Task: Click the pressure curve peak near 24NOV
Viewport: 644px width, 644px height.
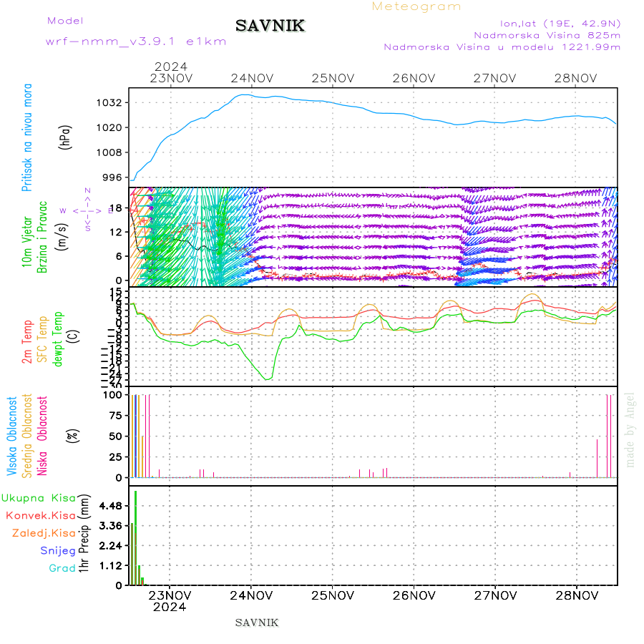Action: point(245,95)
